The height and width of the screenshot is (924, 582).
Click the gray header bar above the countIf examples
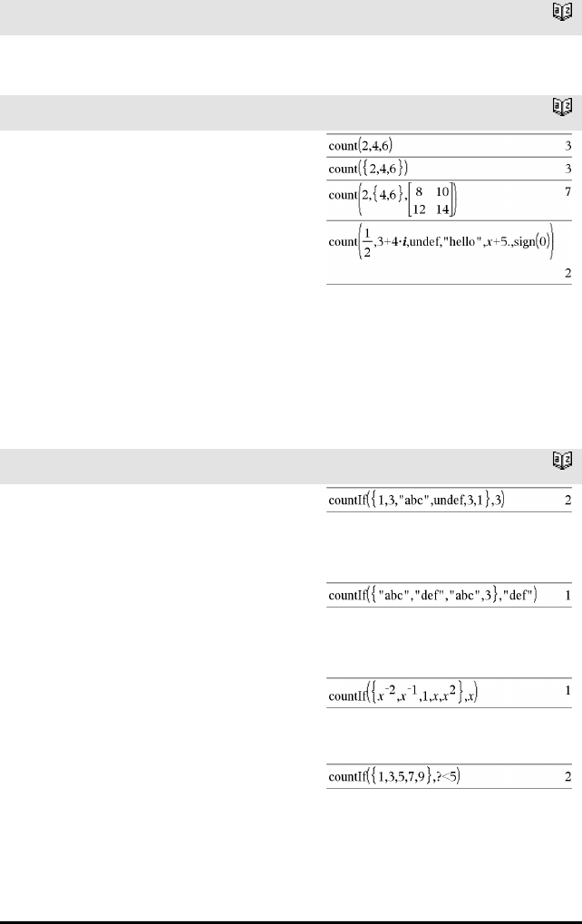pos(291,466)
